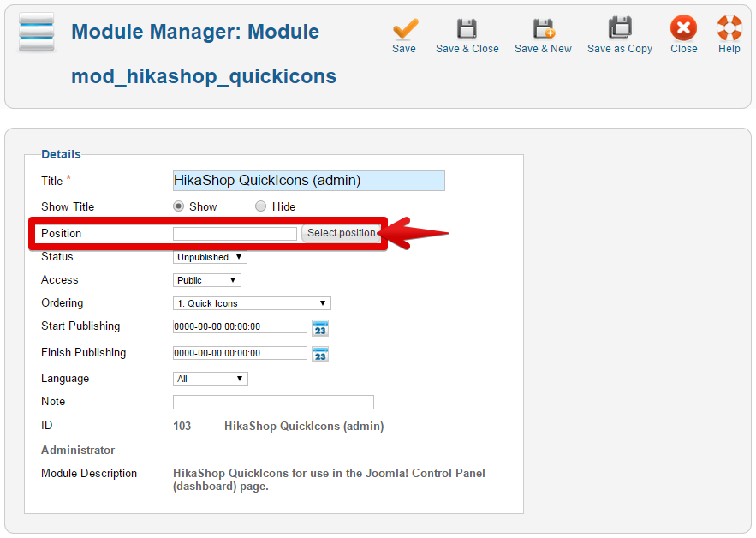Click the Save checkmark icon
The height and width of the screenshot is (538, 756).
(405, 29)
